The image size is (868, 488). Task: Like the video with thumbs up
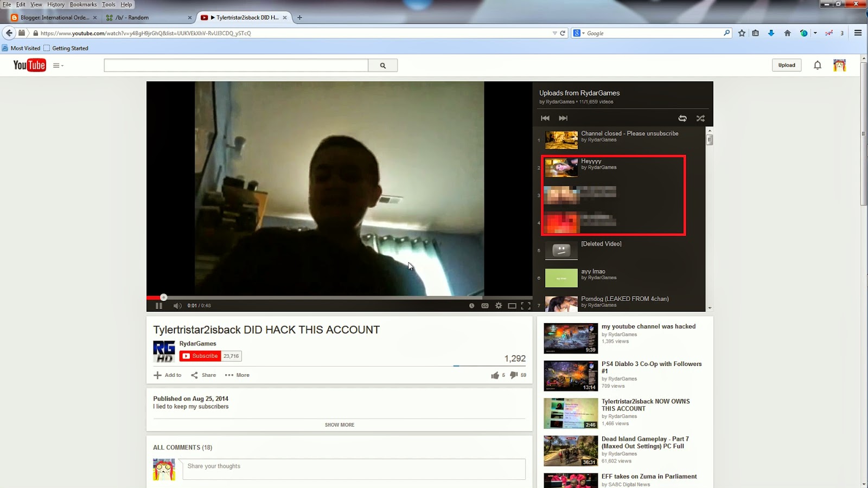pyautogui.click(x=495, y=375)
